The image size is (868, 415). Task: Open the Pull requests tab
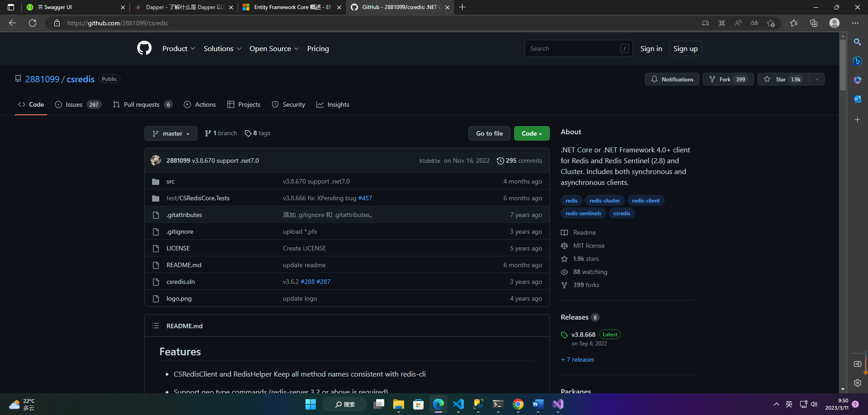tap(143, 104)
